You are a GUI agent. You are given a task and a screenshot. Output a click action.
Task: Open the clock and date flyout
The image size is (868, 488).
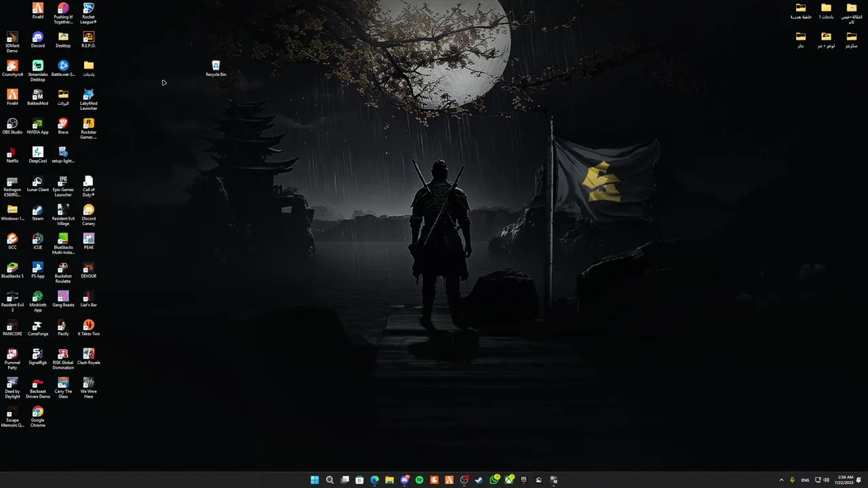(845, 480)
